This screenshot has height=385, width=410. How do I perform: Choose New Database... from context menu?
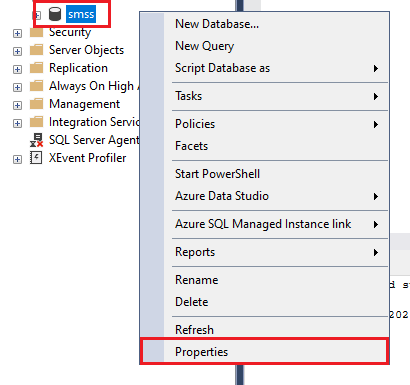coord(264,24)
